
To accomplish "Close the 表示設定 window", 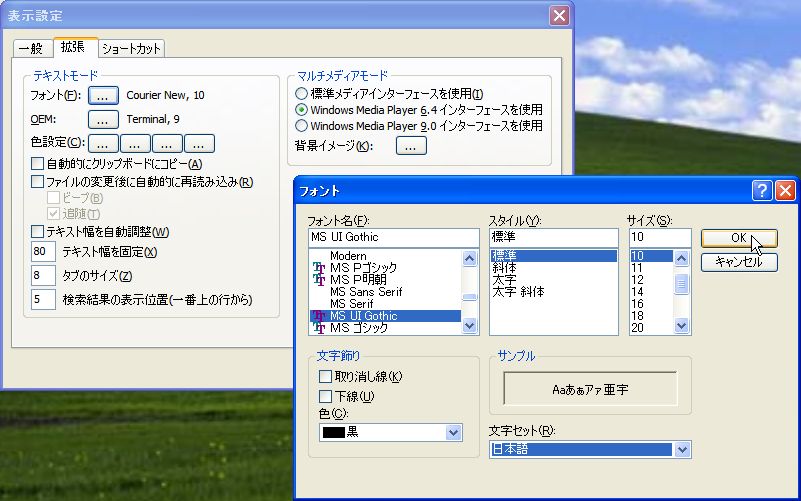I will tap(559, 15).
